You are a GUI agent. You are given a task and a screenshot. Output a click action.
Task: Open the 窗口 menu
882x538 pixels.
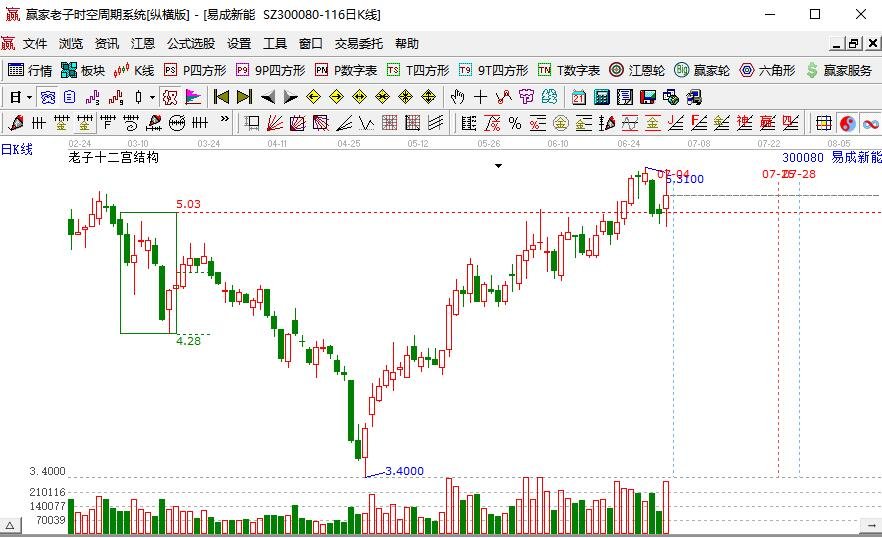[310, 43]
